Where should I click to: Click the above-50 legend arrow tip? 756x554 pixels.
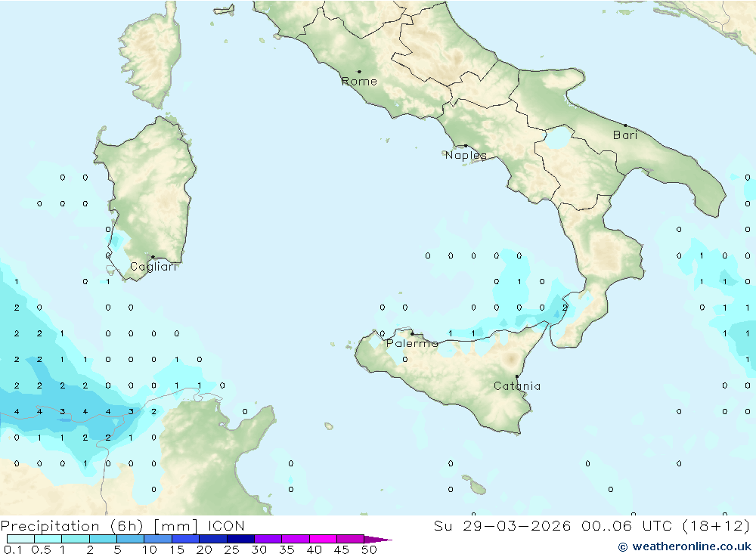click(379, 540)
